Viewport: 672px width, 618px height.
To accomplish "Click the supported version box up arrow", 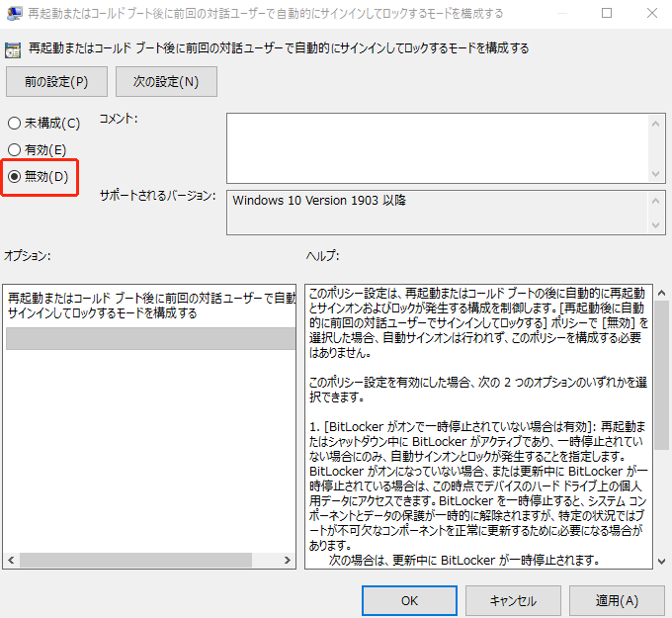I will [657, 200].
